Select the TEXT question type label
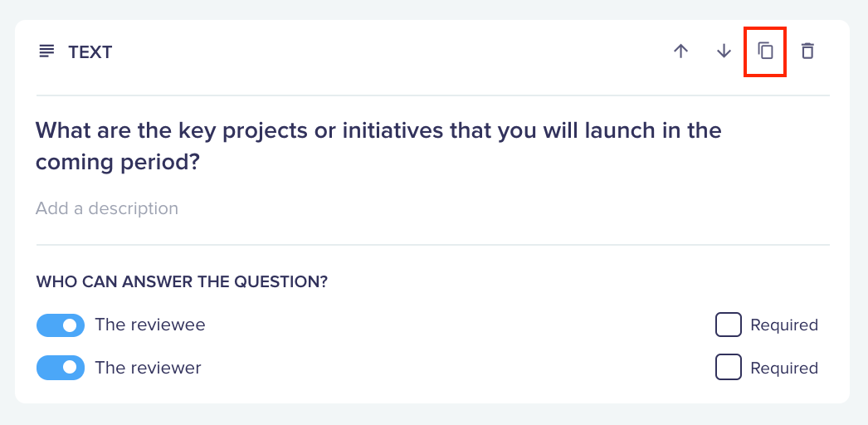This screenshot has height=425, width=868. pyautogui.click(x=90, y=52)
